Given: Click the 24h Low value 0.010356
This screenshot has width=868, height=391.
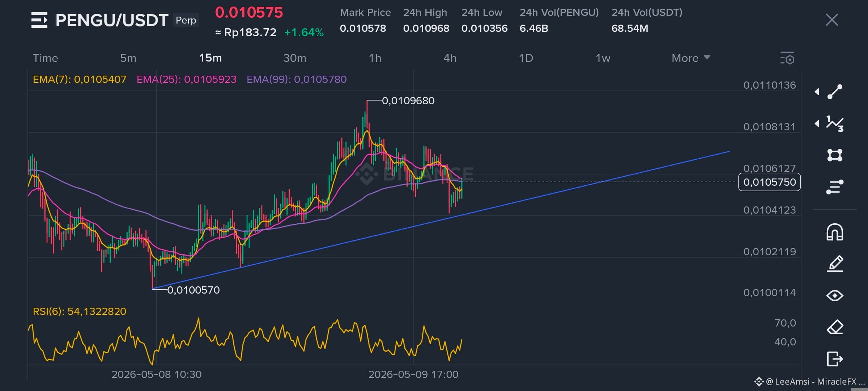Looking at the screenshot, I should (484, 28).
